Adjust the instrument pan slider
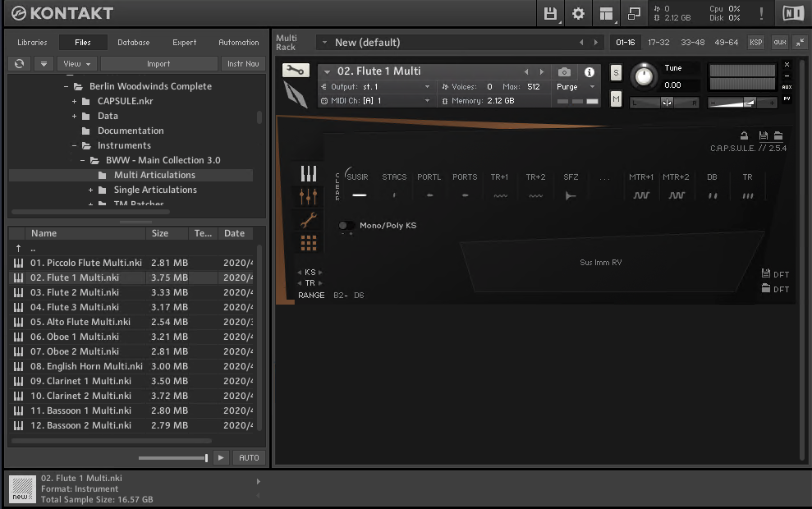This screenshot has height=509, width=812. pos(664,103)
